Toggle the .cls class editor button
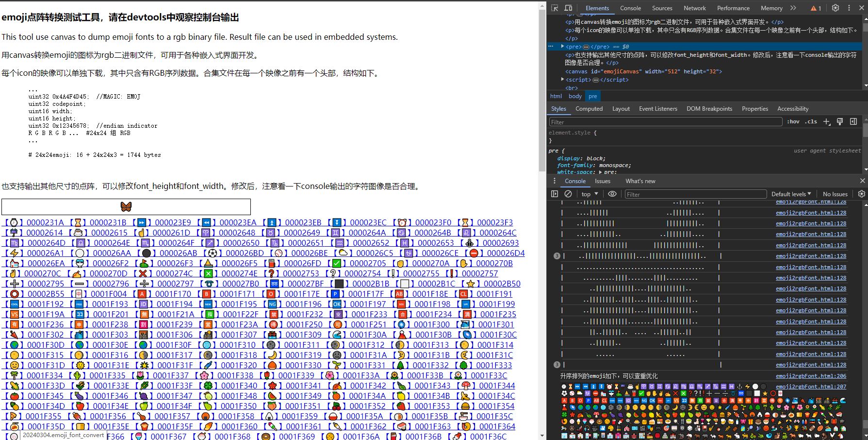 (x=811, y=121)
